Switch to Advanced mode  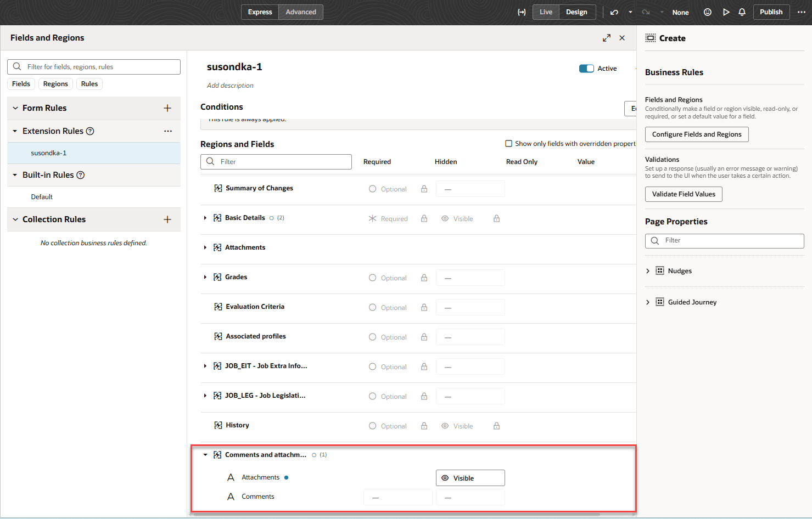coord(301,12)
